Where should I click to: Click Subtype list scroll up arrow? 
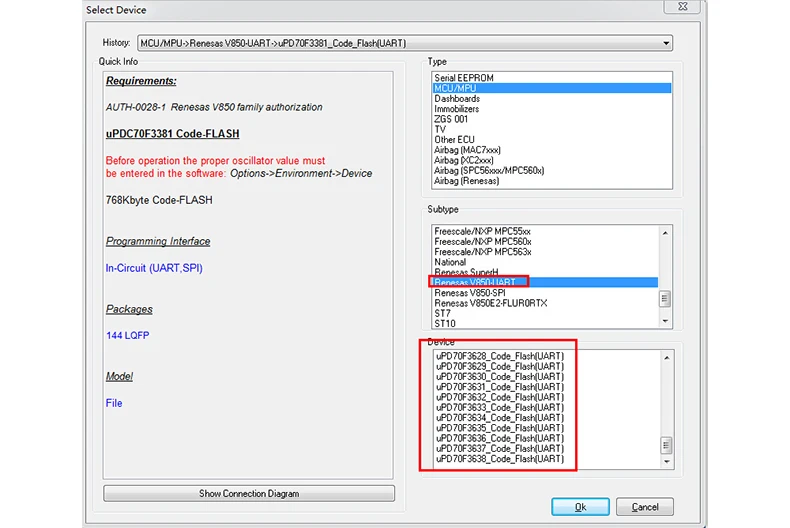(665, 233)
